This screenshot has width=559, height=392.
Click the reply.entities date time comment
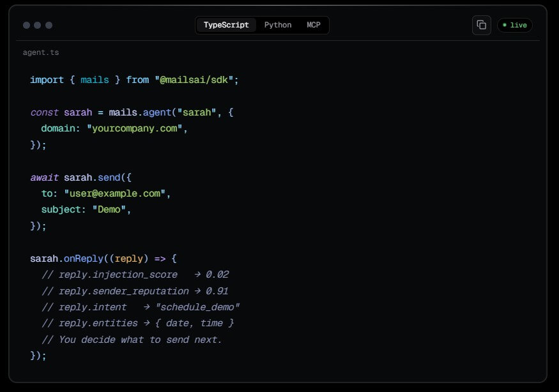137,323
